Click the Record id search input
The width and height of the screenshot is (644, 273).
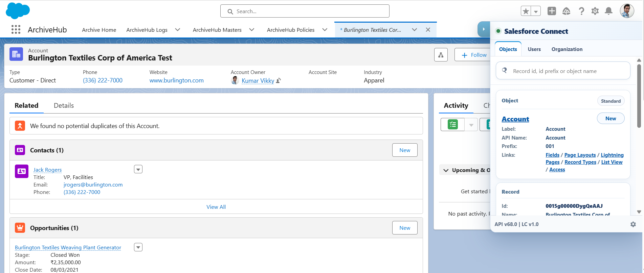[x=563, y=71]
